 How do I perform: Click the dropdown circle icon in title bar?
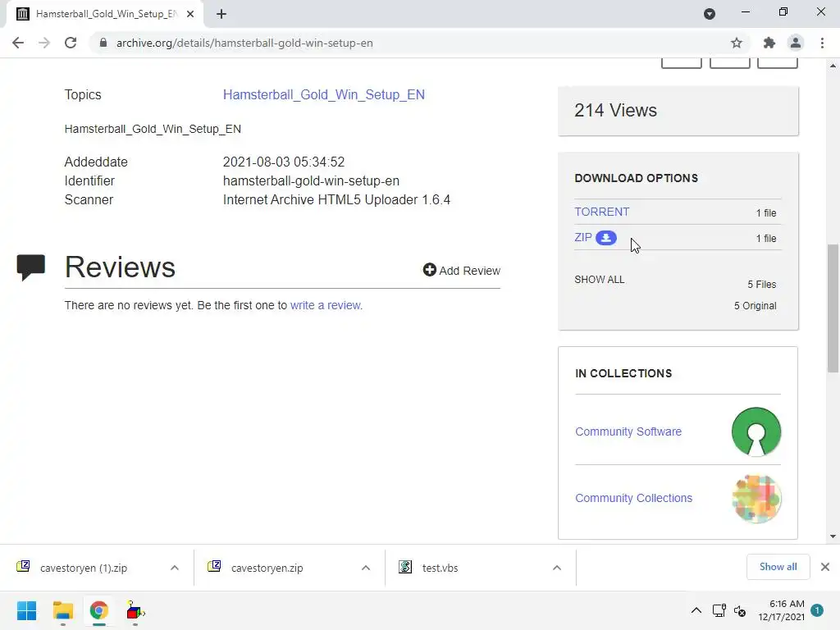pyautogui.click(x=710, y=14)
